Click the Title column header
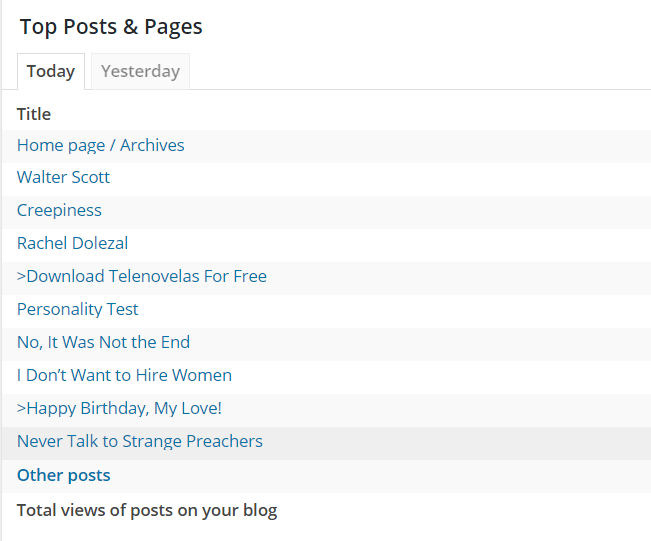Image resolution: width=651 pixels, height=541 pixels. pos(34,114)
